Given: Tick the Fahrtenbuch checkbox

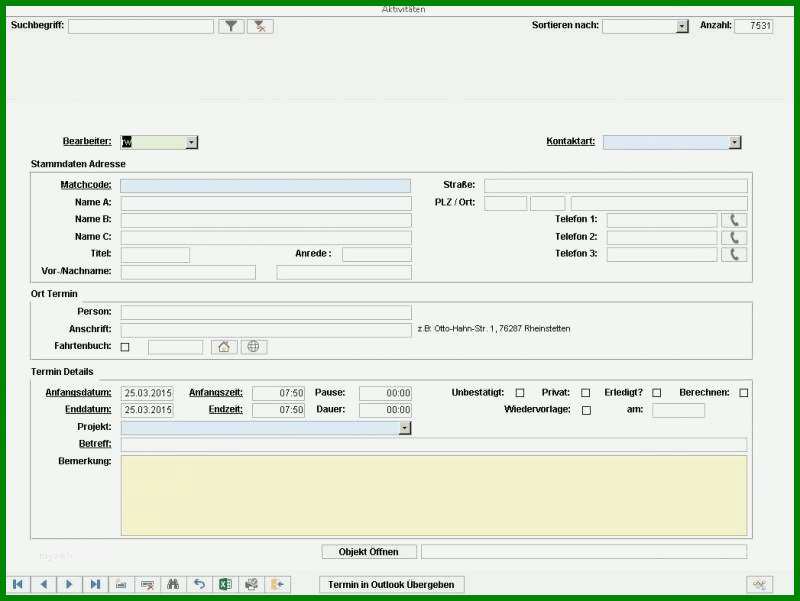Looking at the screenshot, I should click(125, 347).
